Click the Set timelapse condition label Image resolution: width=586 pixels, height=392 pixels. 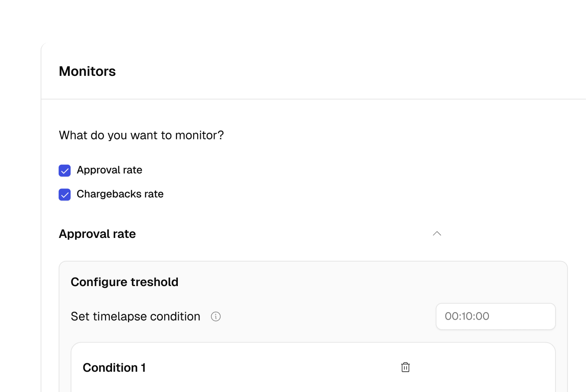click(135, 317)
